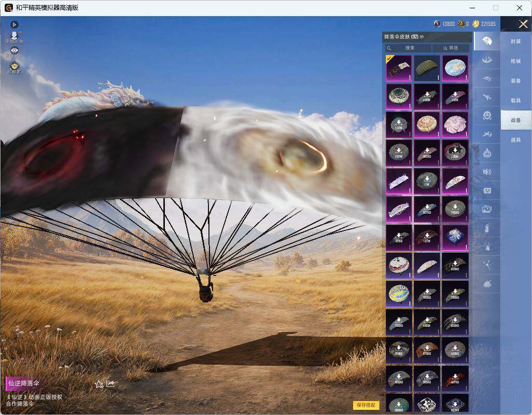Select the blue crystal diamond parachute
This screenshot has width=532, height=415.
pyautogui.click(x=455, y=237)
